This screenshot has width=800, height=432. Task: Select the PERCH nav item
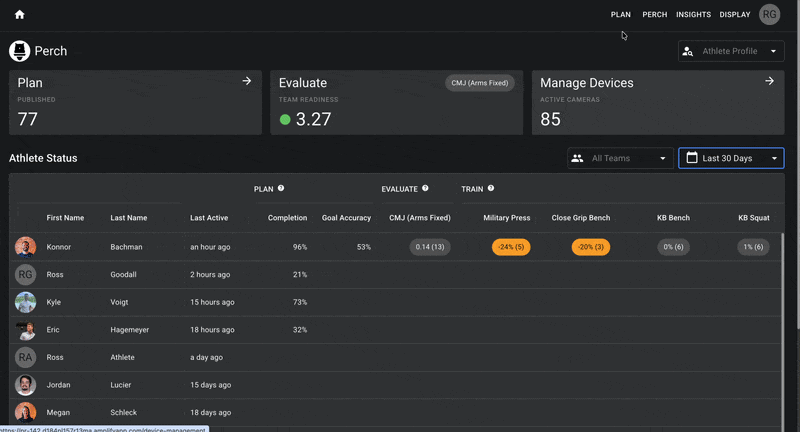pos(655,14)
